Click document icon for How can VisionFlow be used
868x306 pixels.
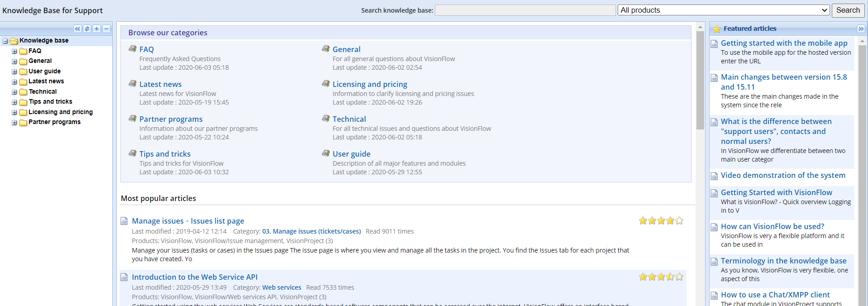714,227
